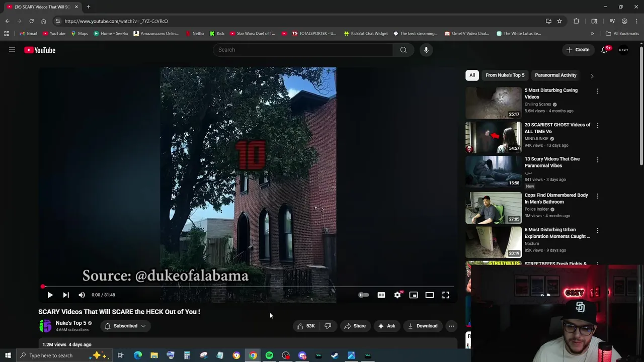Image resolution: width=644 pixels, height=362 pixels.
Task: Open Chrome three-dot menu
Action: (x=637, y=21)
